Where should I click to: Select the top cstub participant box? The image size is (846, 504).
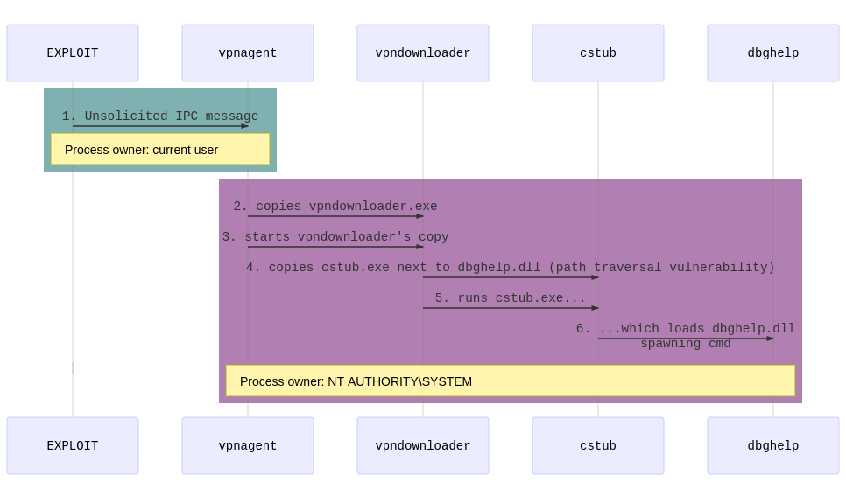[x=598, y=53]
